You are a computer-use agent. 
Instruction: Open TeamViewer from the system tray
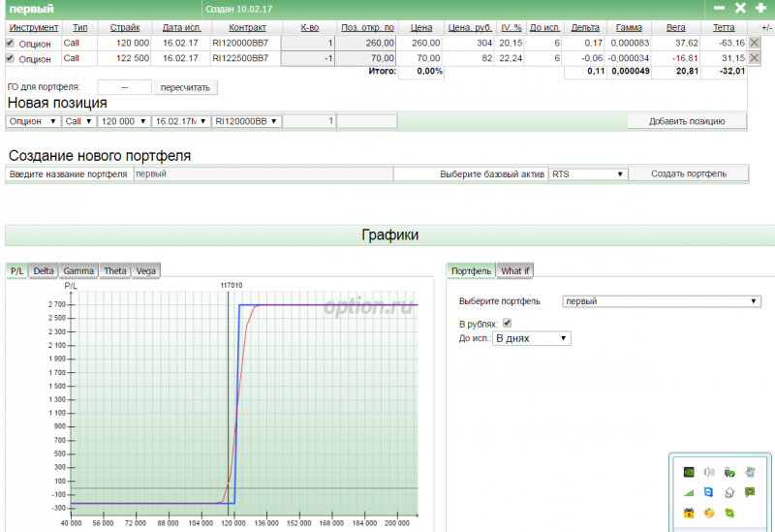[x=709, y=492]
